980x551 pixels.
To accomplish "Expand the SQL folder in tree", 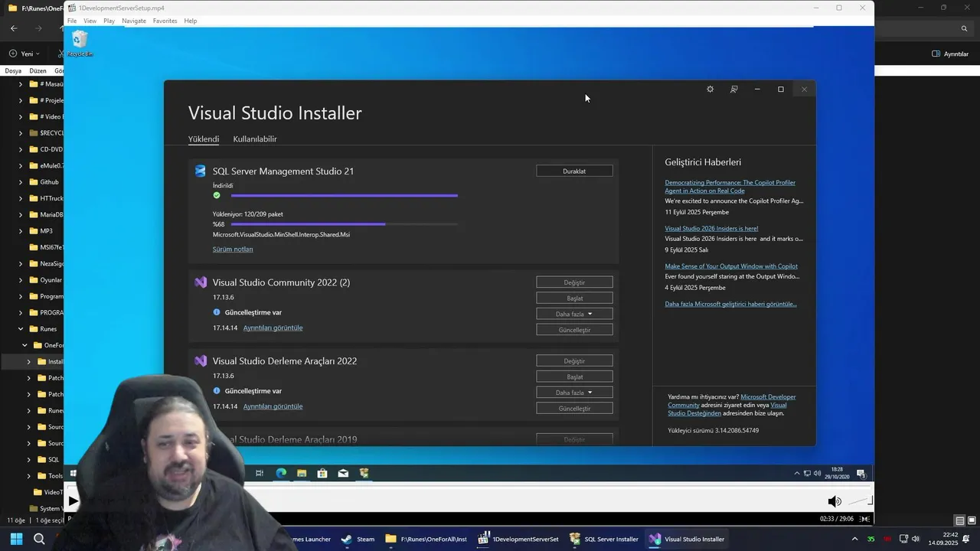I will (x=29, y=459).
